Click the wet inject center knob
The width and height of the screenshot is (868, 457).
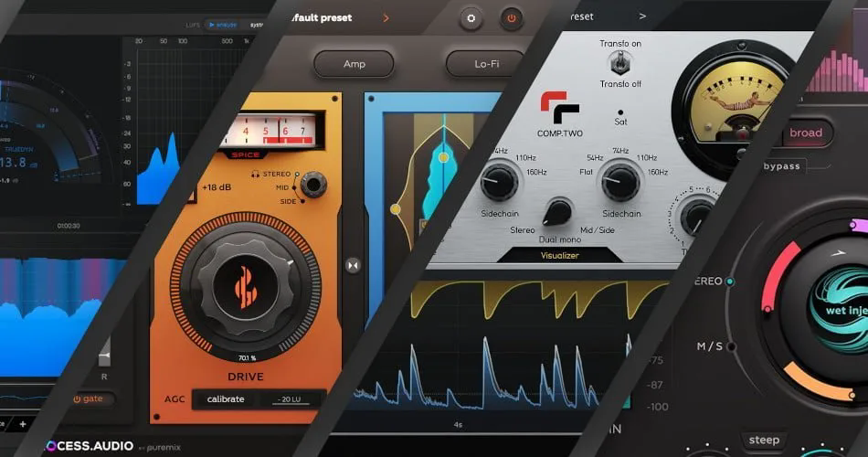pyautogui.click(x=839, y=308)
